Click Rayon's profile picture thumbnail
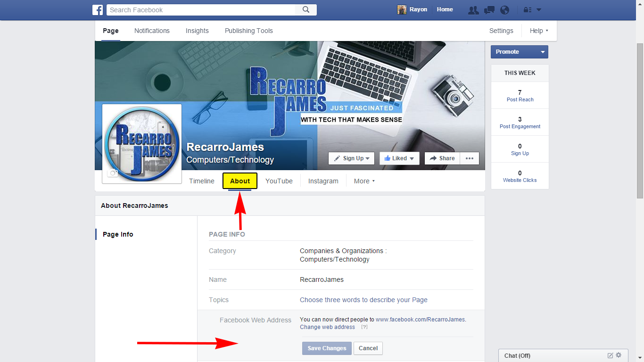 pos(402,10)
